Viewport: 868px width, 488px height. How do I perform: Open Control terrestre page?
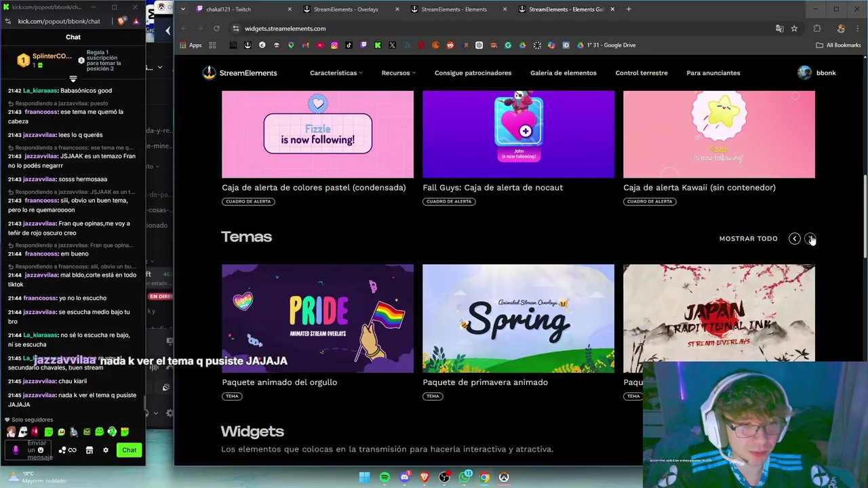coord(642,73)
